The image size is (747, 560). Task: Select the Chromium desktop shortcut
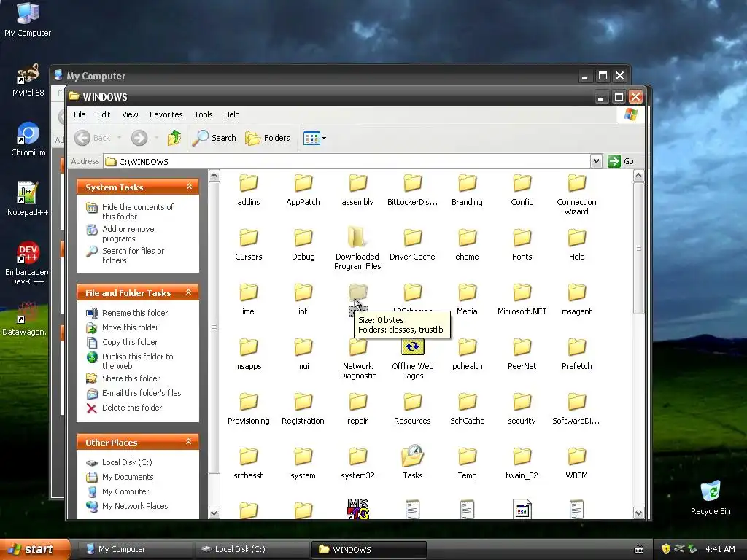pos(28,139)
